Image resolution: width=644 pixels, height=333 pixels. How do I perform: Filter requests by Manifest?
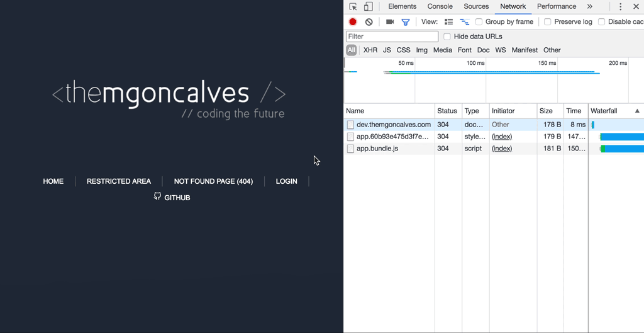click(x=525, y=50)
